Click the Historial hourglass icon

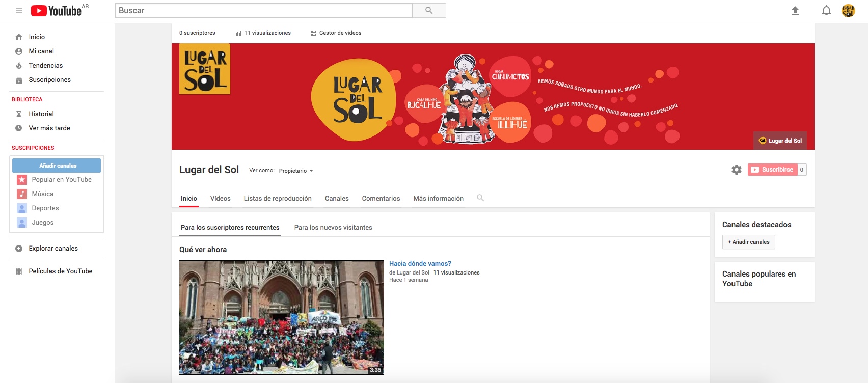coord(19,114)
